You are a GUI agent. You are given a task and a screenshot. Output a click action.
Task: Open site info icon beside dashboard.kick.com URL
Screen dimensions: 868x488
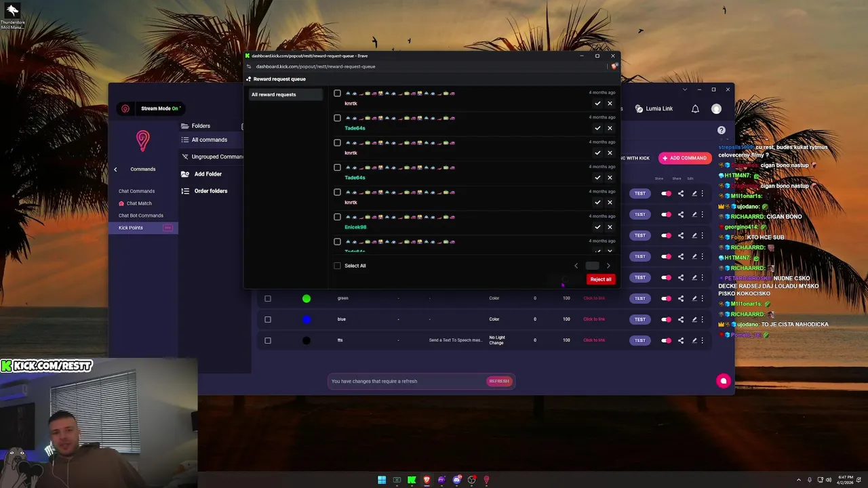[249, 66]
